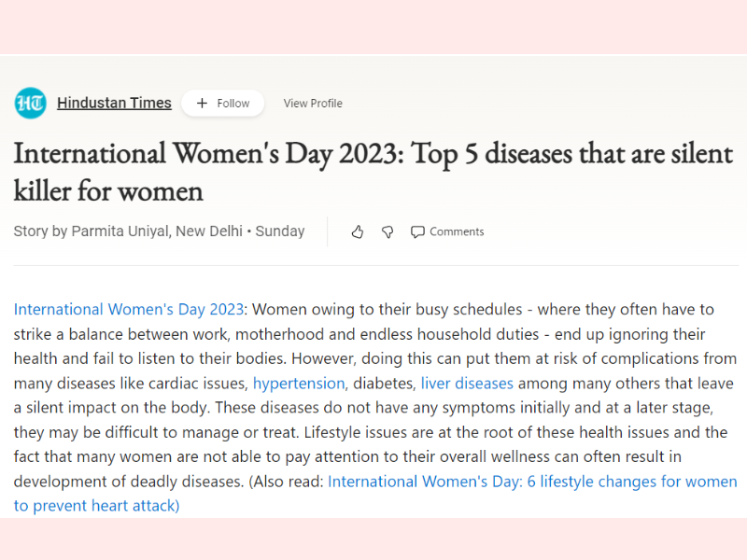Viewport: 747px width, 560px height.
Task: Follow the liver diseases hyperlink
Action: (x=467, y=384)
